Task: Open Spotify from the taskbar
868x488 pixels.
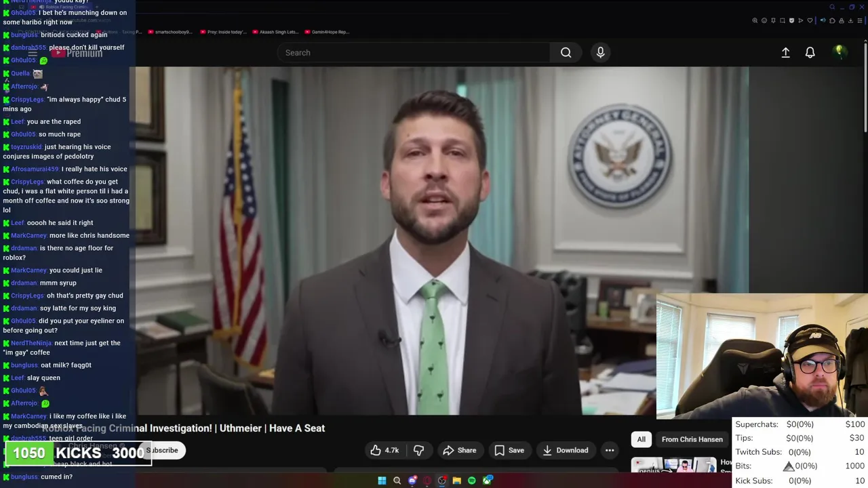Action: pyautogui.click(x=472, y=481)
